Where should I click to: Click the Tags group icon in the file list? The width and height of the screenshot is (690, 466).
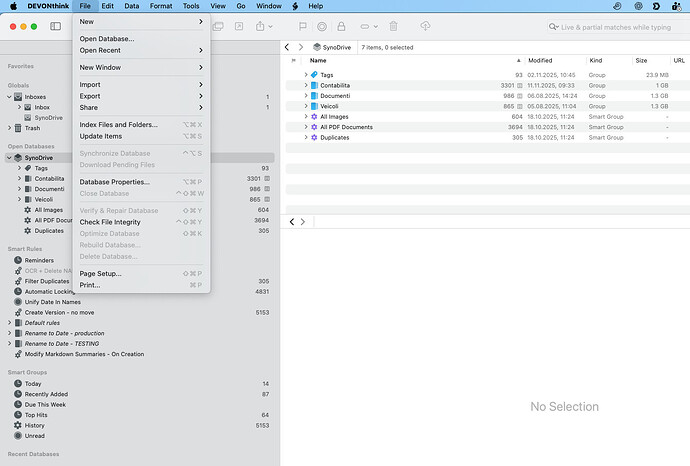tap(313, 75)
